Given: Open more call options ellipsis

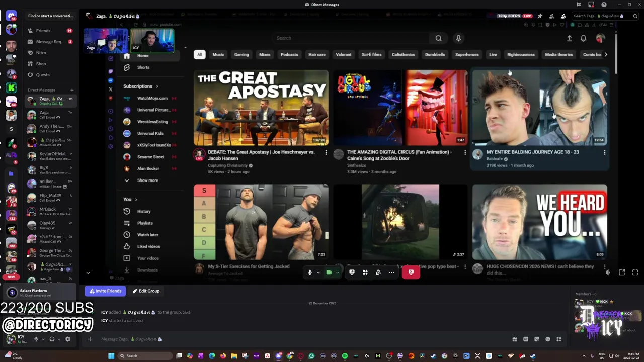Looking at the screenshot, I should 391,272.
